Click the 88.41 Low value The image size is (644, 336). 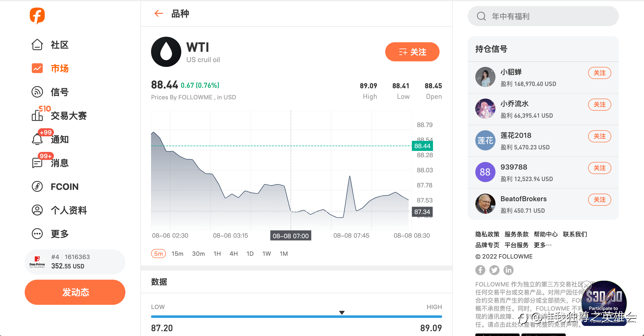[401, 86]
